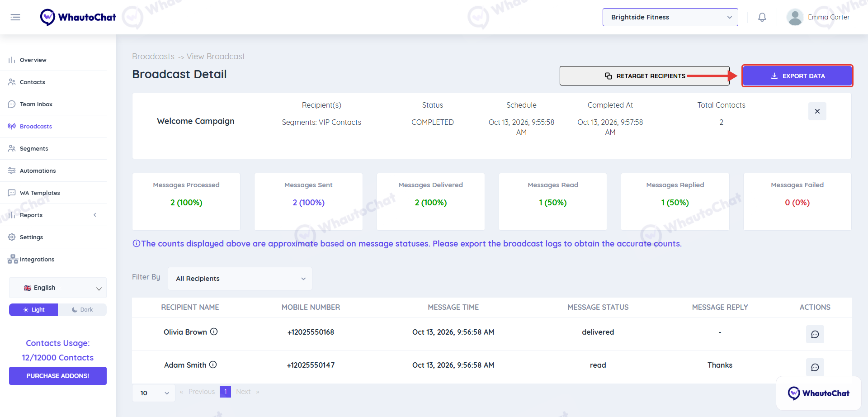This screenshot has width=868, height=417.
Task: Click the Message Status column header
Action: 598,307
